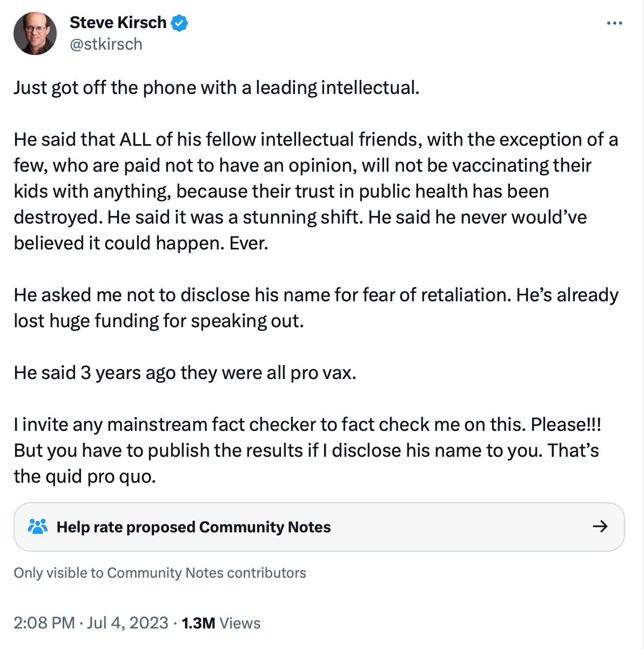Open the 1.3M Views count
The width and height of the screenshot is (644, 649).
[x=221, y=623]
